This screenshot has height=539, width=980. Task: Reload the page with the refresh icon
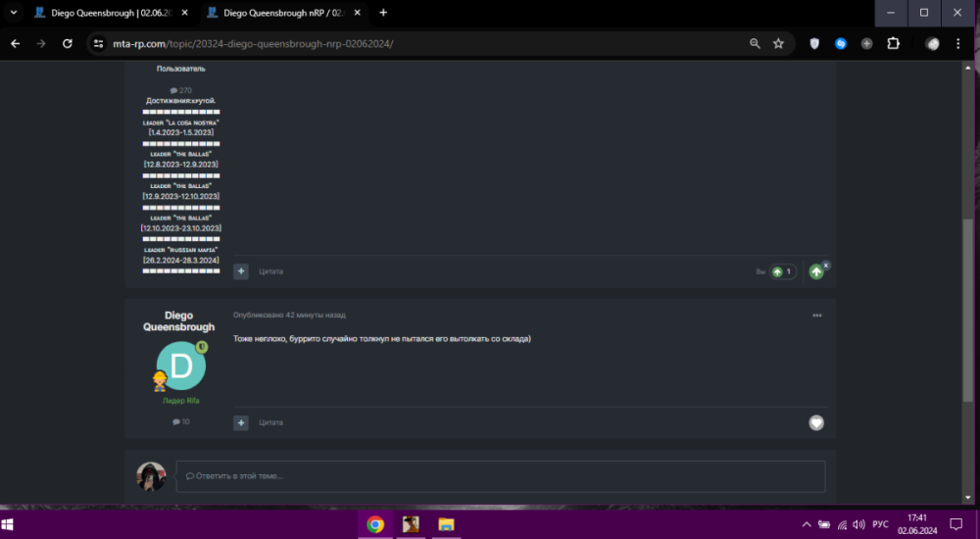point(67,43)
